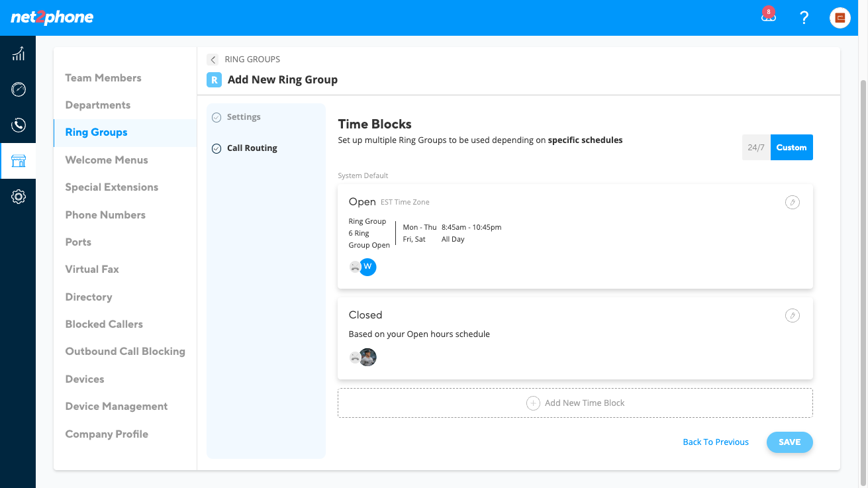868x488 pixels.
Task: Switch schedule mode to 24/7
Action: click(x=756, y=148)
